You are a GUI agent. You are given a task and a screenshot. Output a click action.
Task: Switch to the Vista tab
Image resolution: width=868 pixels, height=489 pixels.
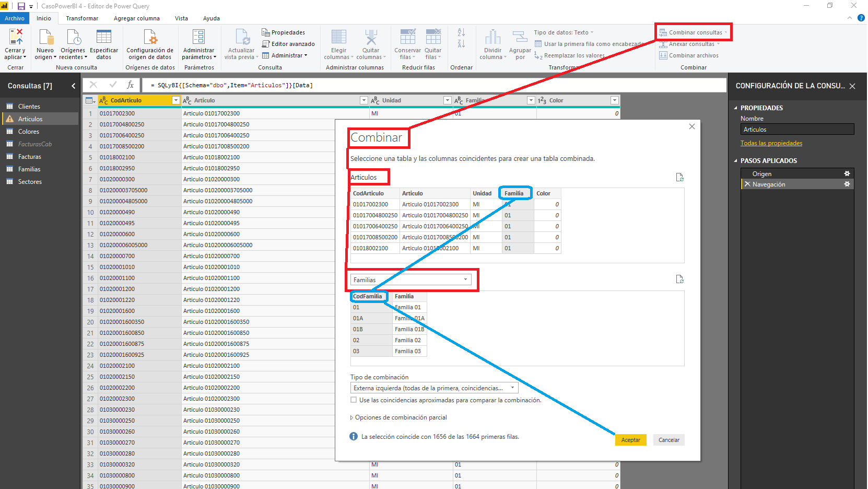pos(181,18)
